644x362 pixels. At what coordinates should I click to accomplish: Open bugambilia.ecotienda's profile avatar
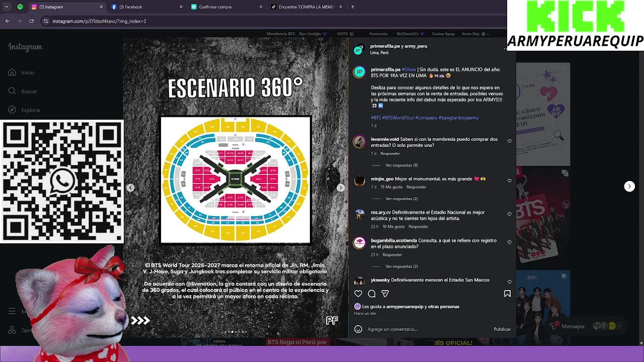[359, 243]
